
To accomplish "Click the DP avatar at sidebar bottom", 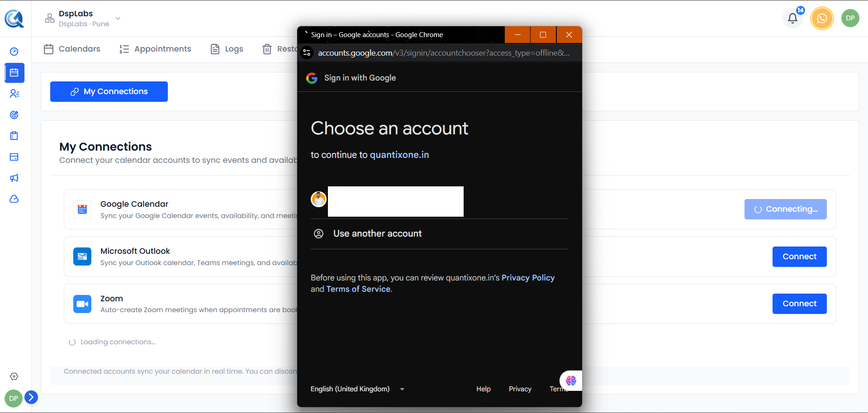I will (14, 399).
